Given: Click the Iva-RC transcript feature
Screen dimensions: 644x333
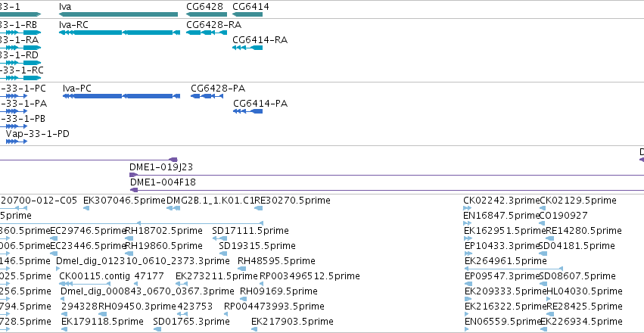Looking at the screenshot, I should tap(120, 33).
